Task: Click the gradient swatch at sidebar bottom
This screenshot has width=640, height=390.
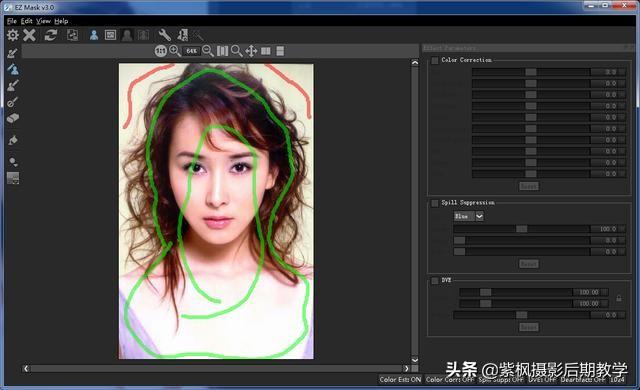Action: [x=13, y=178]
